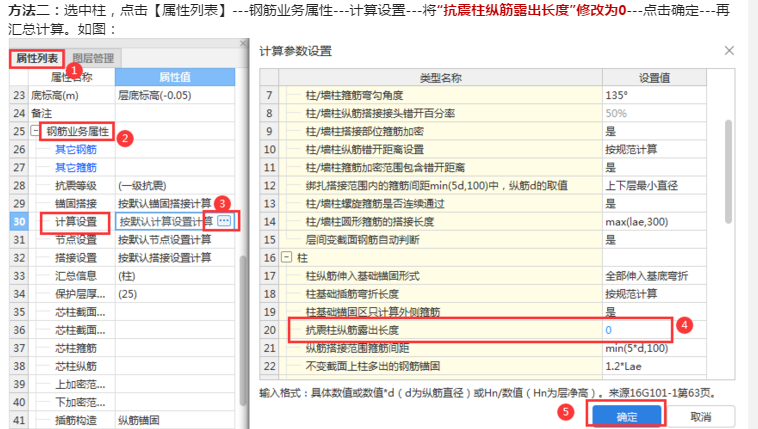Click the 设置值 column header
758x429 pixels.
[x=654, y=77]
